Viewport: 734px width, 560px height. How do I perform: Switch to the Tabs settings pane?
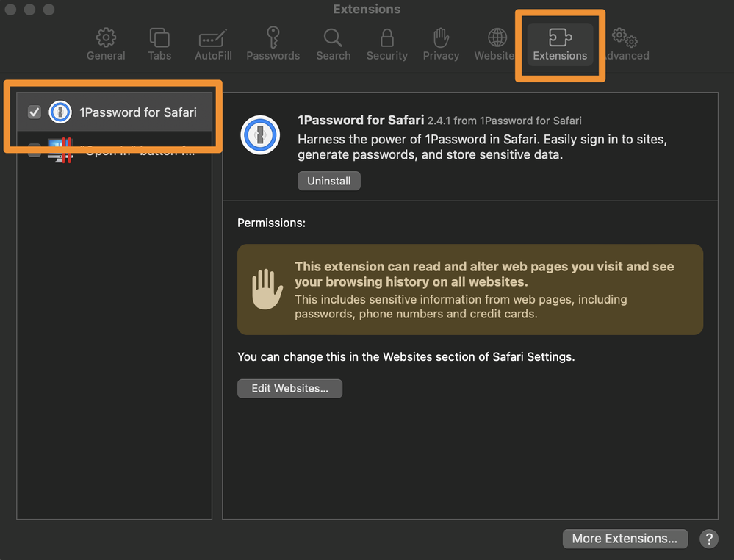[159, 45]
